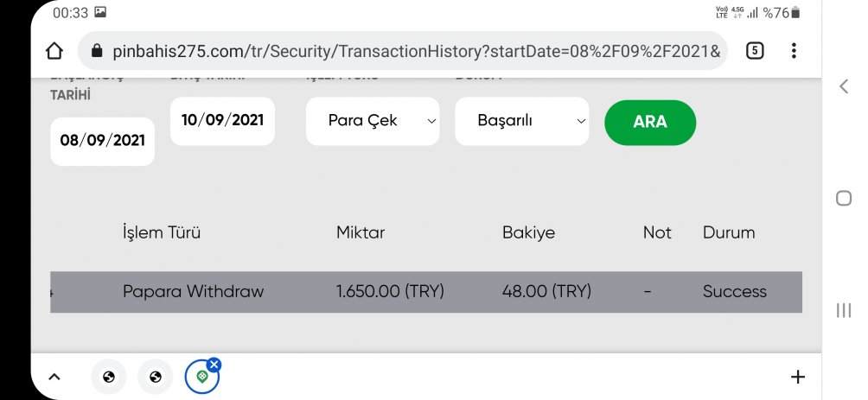Collapse the bottom tab strip chevron
This screenshot has width=868, height=400.
point(54,378)
